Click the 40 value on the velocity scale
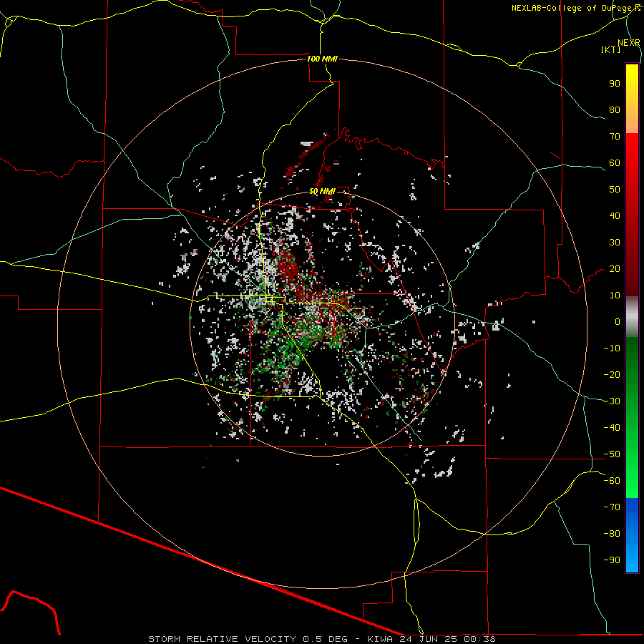644x644 pixels. click(615, 215)
